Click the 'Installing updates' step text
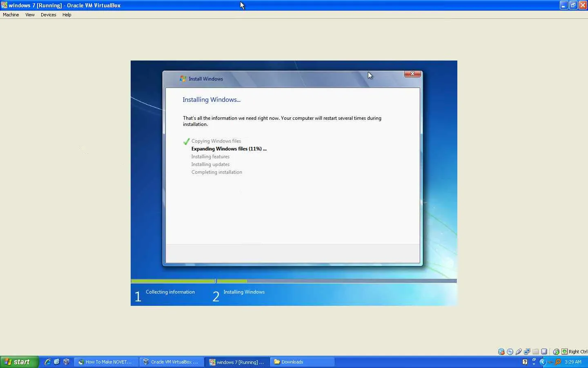This screenshot has height=368, width=588. coord(210,164)
